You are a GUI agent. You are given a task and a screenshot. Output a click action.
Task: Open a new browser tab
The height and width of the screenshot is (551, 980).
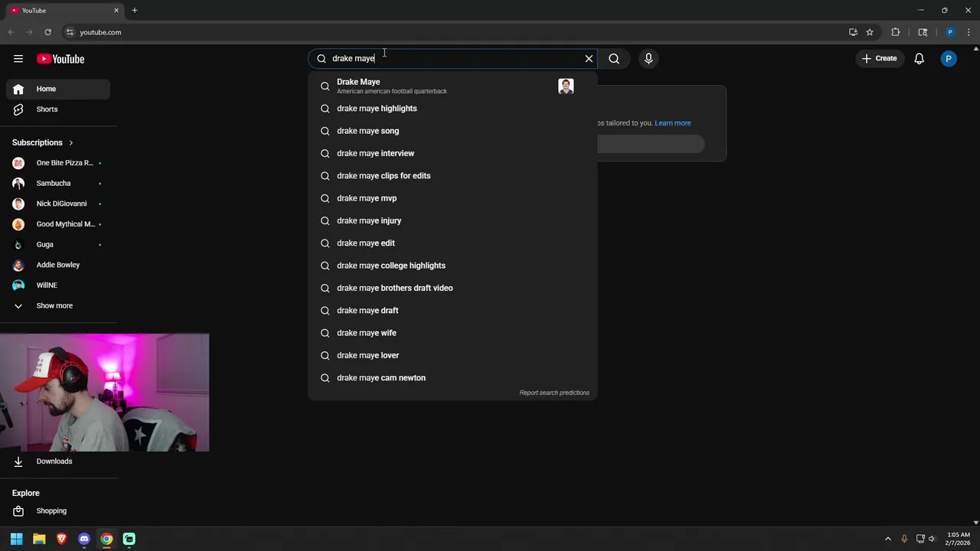(135, 11)
